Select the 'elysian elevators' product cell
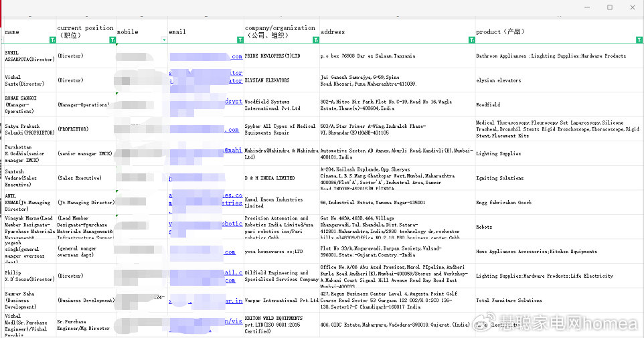The image size is (644, 338). click(559, 80)
